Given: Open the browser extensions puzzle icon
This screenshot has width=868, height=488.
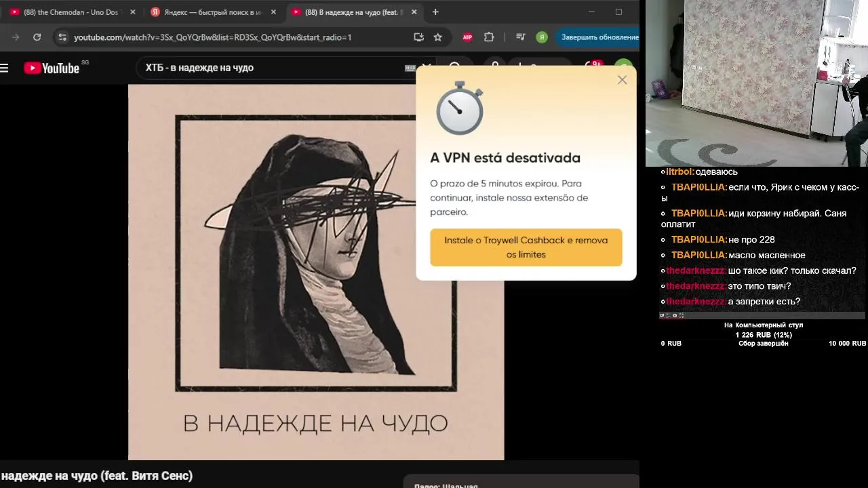Looking at the screenshot, I should click(x=489, y=37).
